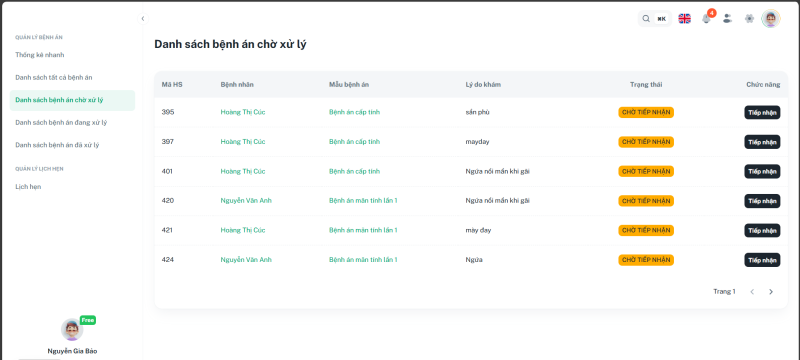
Task: Open Bệnh án mãn tính lần 1 in row 421
Action: [x=363, y=230]
